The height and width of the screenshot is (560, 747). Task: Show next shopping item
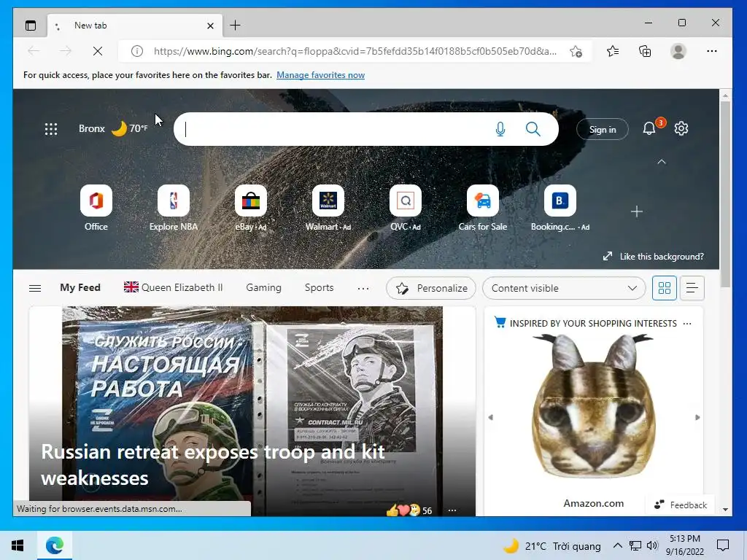click(x=697, y=417)
